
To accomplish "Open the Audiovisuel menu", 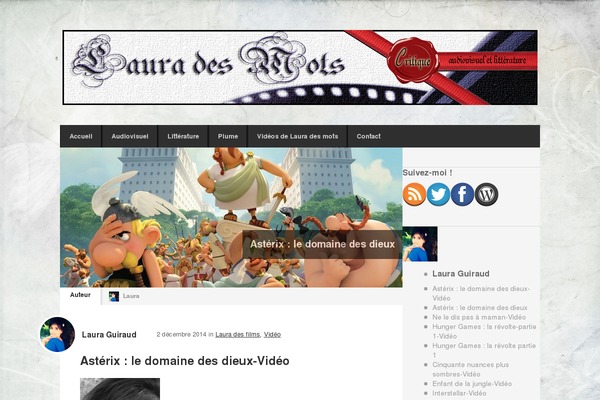I will (130, 136).
